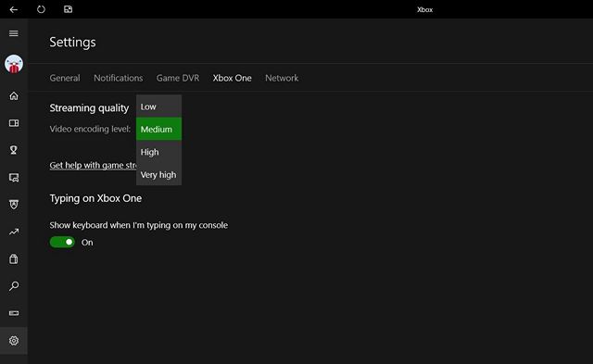The width and height of the screenshot is (593, 364).
Task: Click the Streaming quality heading
Action: coord(89,108)
